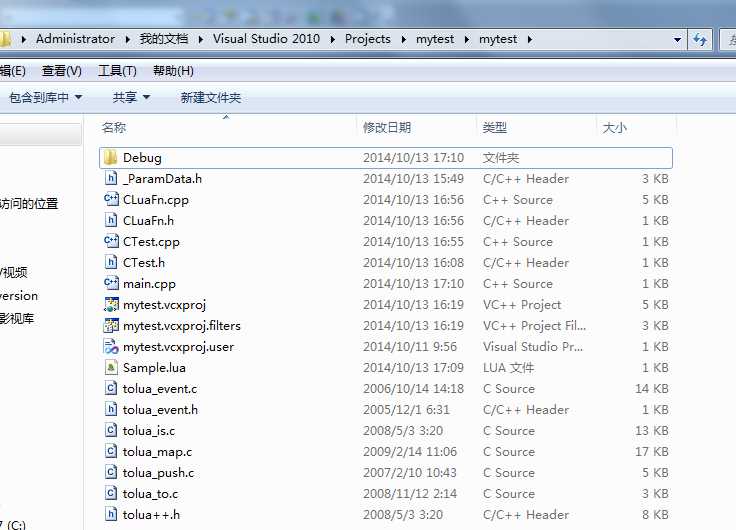Go to Visual Studio 2010 in the path
The width and height of the screenshot is (736, 530).
click(266, 39)
